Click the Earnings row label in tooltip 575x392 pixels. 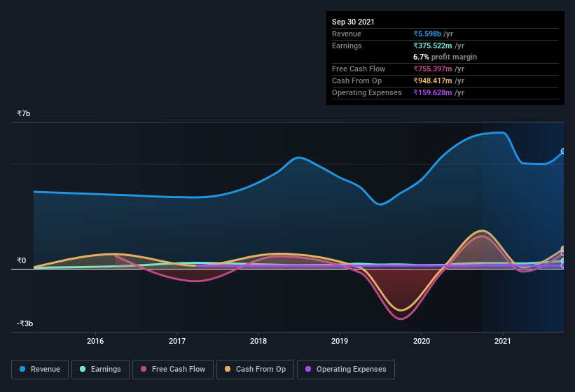point(347,45)
